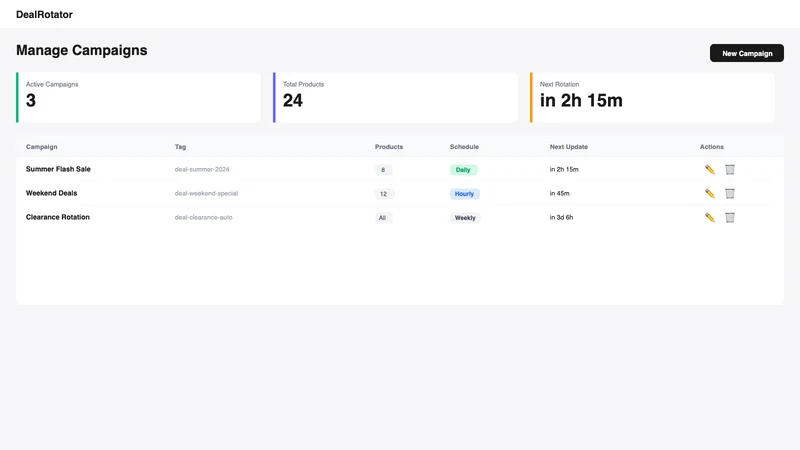
Task: Click pencil icon for Weekend Deals
Action: click(x=710, y=193)
